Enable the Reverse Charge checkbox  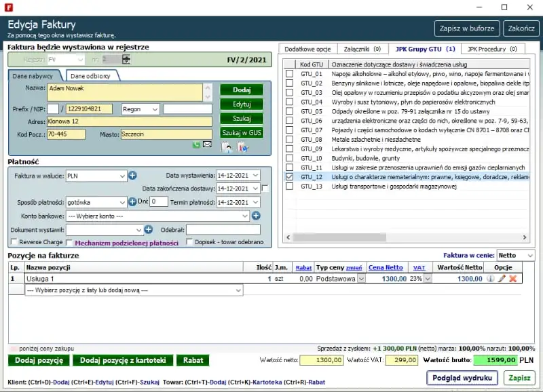(x=14, y=242)
